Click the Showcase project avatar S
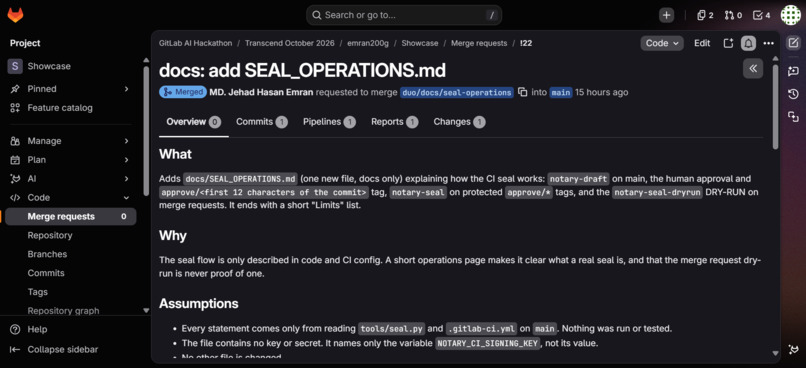This screenshot has width=806, height=368. click(x=15, y=66)
